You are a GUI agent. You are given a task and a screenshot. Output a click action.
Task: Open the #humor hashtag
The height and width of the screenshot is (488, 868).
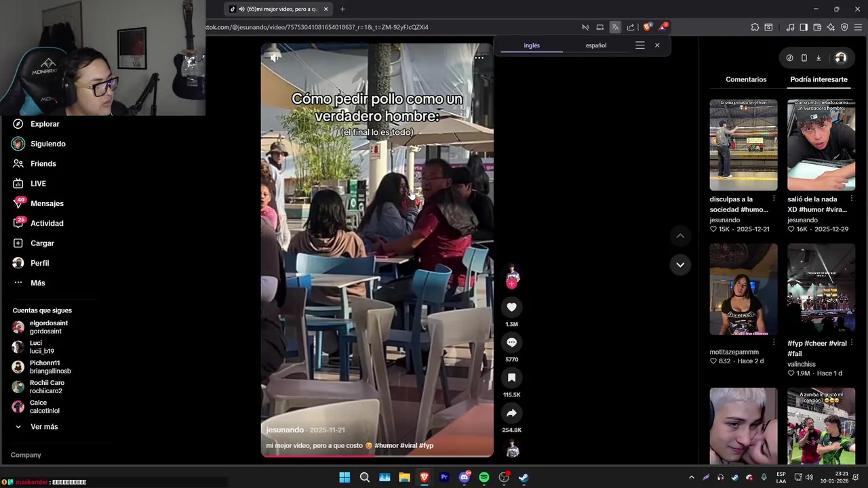point(387,445)
